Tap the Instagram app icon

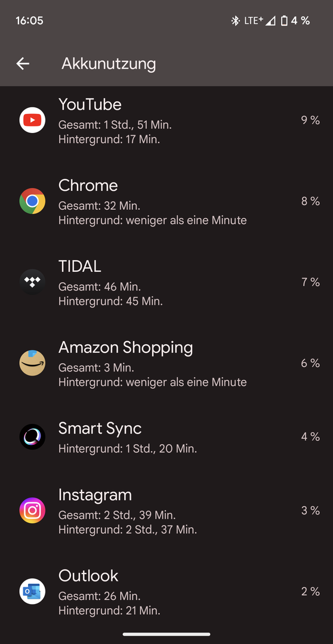point(32,510)
